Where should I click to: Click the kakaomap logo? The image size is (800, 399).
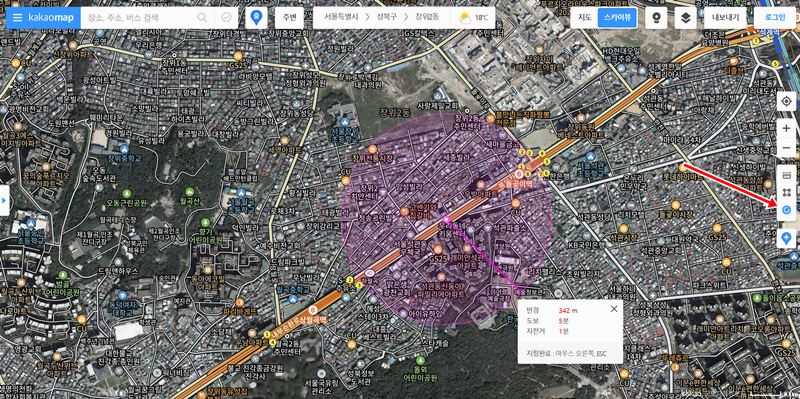point(51,18)
